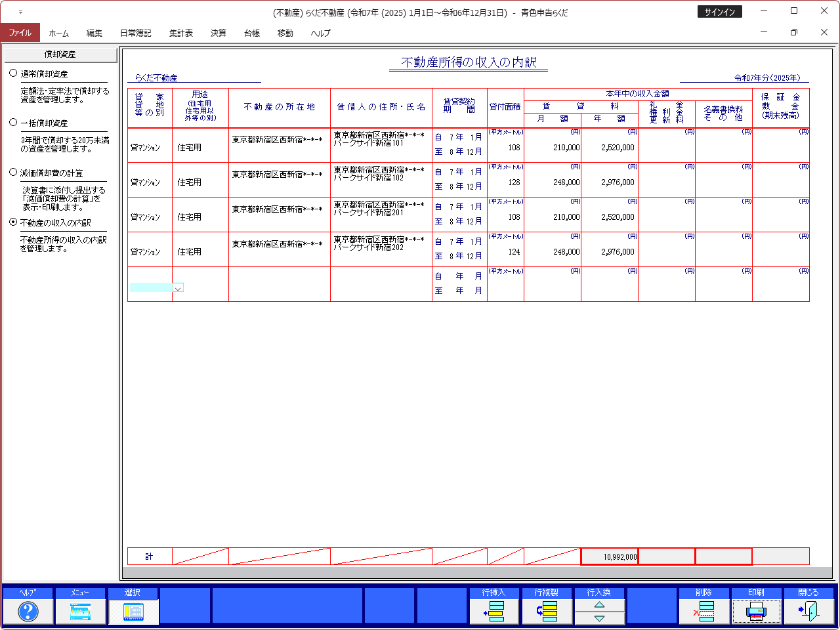This screenshot has height=630, width=840.
Task: Click the 10,992,000 total cell
Action: click(x=610, y=556)
